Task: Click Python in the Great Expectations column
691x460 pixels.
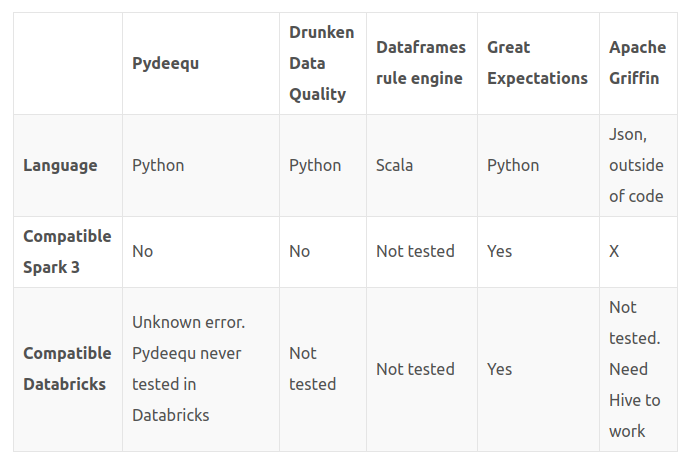Action: (513, 165)
